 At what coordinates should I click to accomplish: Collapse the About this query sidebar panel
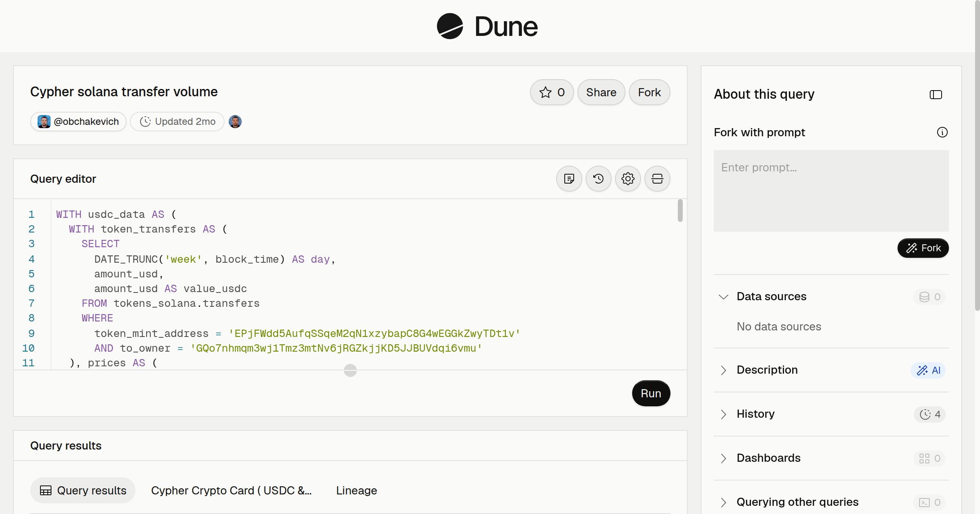[x=936, y=95]
